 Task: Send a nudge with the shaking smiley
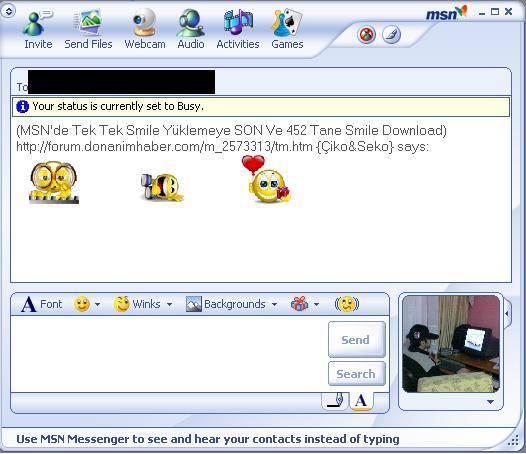[x=347, y=304]
